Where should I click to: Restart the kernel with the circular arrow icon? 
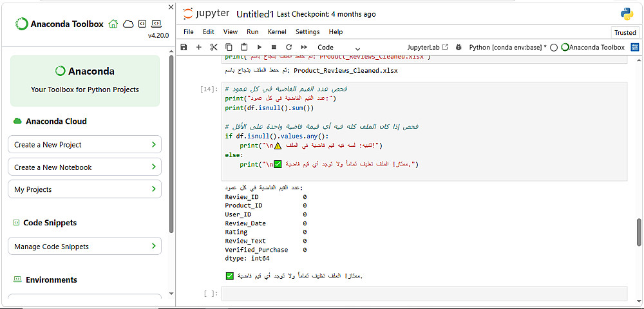(289, 47)
